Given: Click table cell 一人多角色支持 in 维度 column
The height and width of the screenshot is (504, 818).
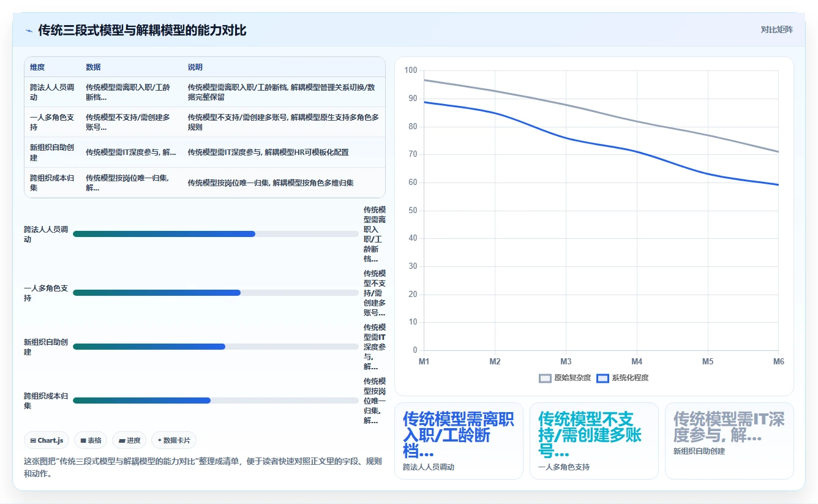Looking at the screenshot, I should pos(52,122).
